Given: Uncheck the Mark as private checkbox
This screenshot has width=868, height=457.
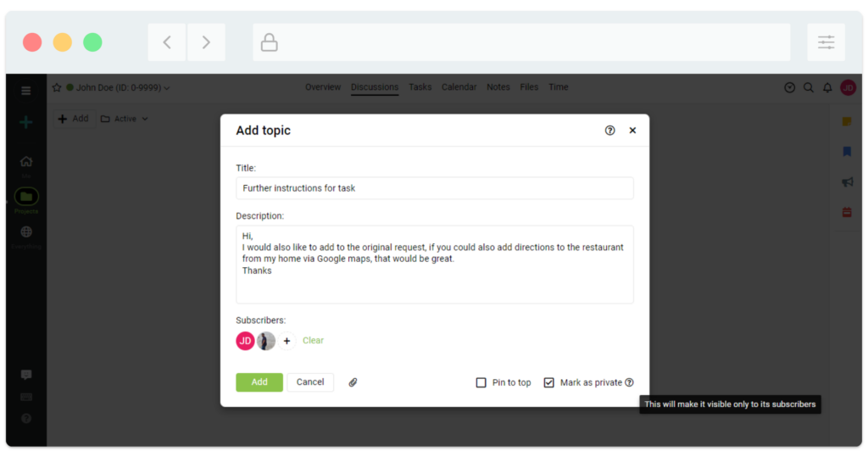Looking at the screenshot, I should pyautogui.click(x=549, y=382).
